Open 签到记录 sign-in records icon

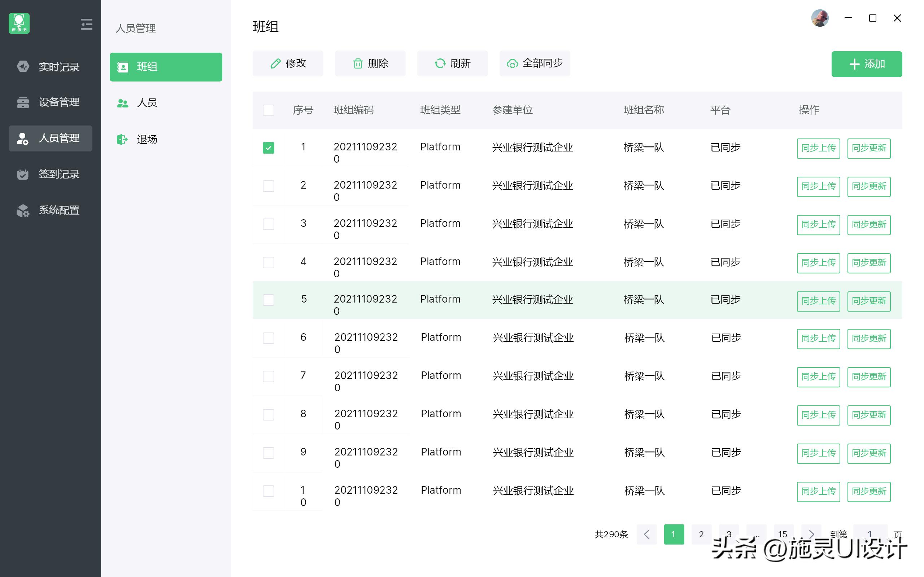pos(23,175)
